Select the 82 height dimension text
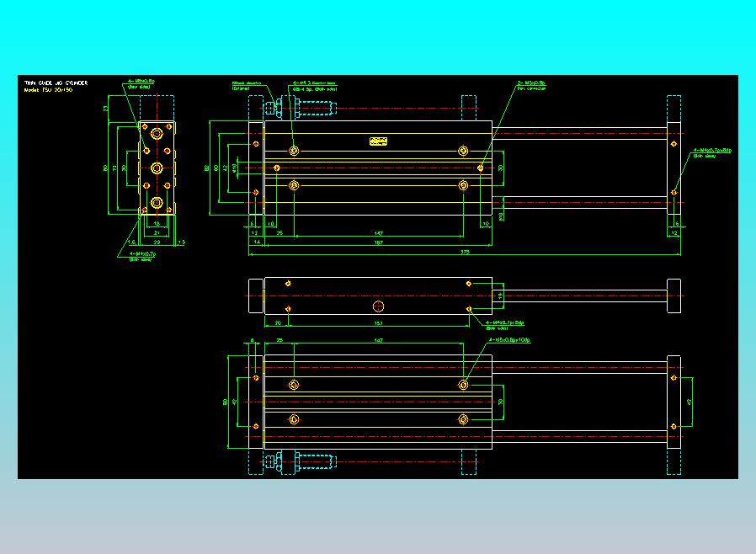This screenshot has width=756, height=554. click(207, 168)
